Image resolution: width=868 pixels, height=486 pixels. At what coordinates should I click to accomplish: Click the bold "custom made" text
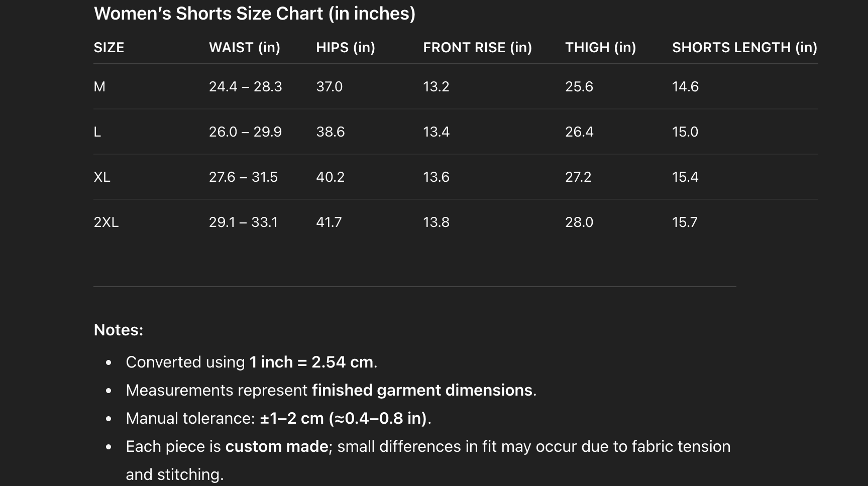point(276,446)
